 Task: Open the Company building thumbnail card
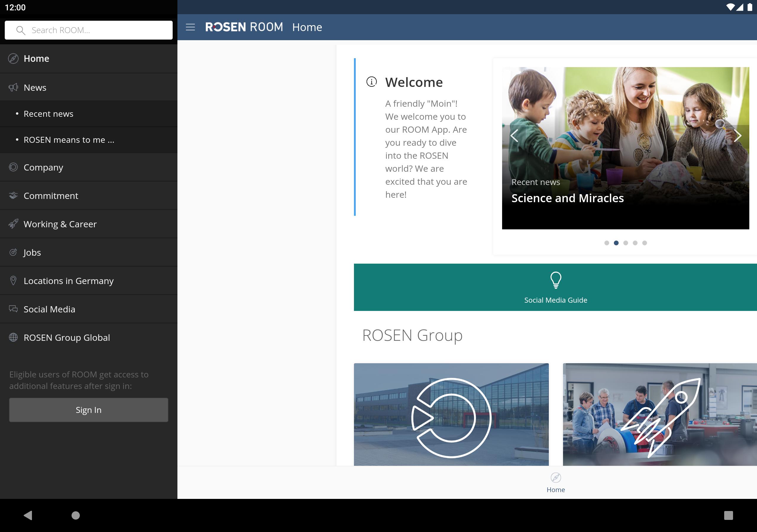click(451, 414)
